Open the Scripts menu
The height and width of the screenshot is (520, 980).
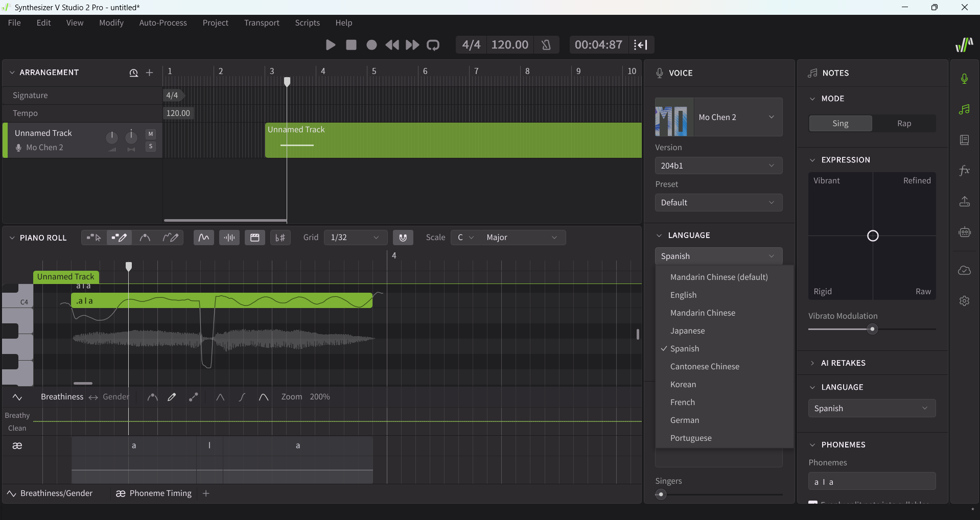307,22
